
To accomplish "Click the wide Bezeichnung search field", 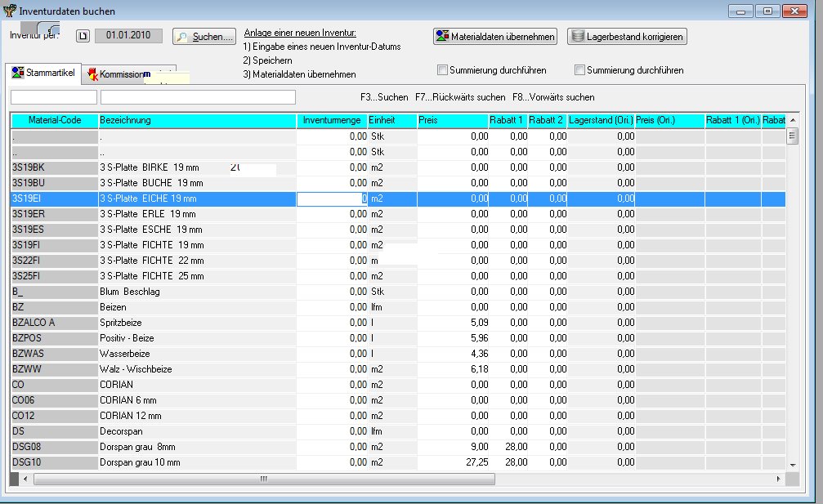I will pos(198,98).
